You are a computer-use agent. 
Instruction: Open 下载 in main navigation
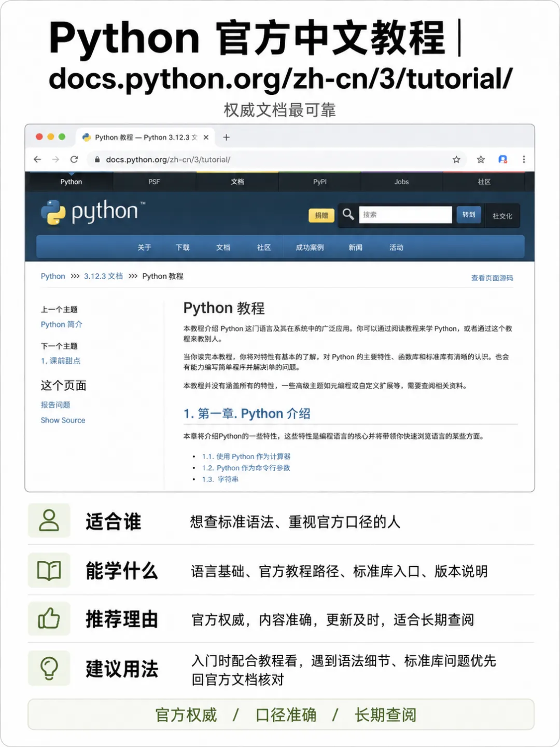[183, 247]
